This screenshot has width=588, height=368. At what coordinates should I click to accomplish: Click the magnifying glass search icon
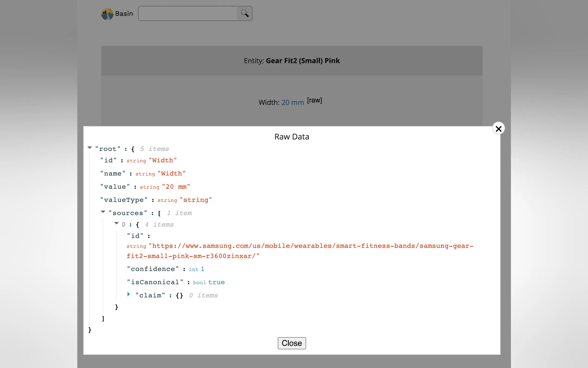point(244,13)
